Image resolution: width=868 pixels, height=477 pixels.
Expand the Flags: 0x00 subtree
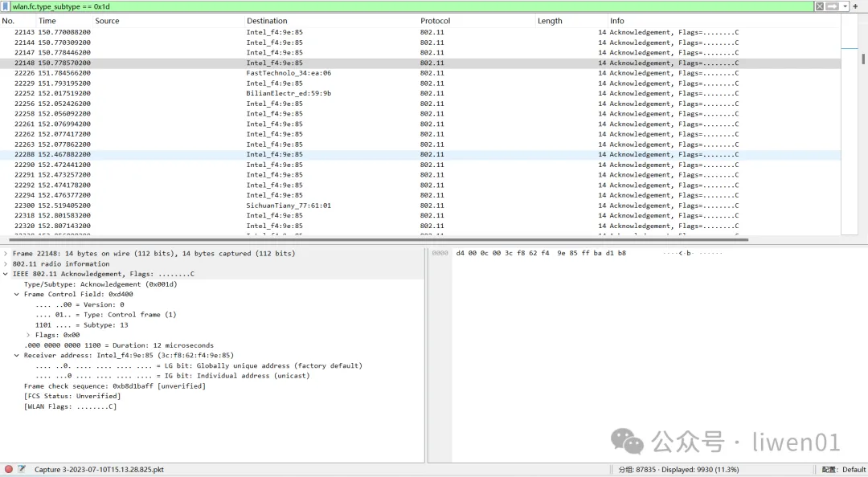tap(28, 335)
